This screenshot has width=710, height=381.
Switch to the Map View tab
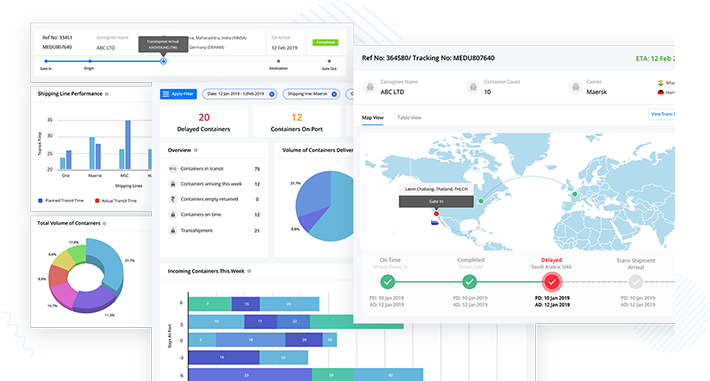(x=372, y=118)
